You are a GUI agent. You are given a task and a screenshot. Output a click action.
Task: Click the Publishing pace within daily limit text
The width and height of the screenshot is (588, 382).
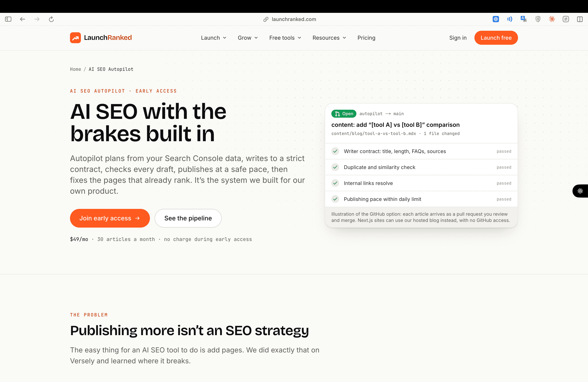pyautogui.click(x=382, y=199)
